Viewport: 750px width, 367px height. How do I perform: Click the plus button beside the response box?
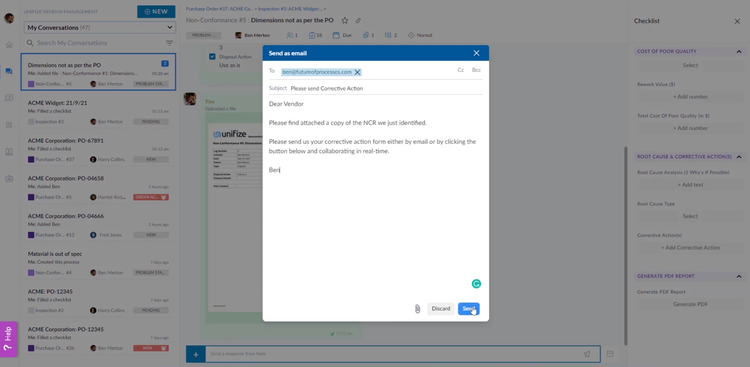point(196,354)
